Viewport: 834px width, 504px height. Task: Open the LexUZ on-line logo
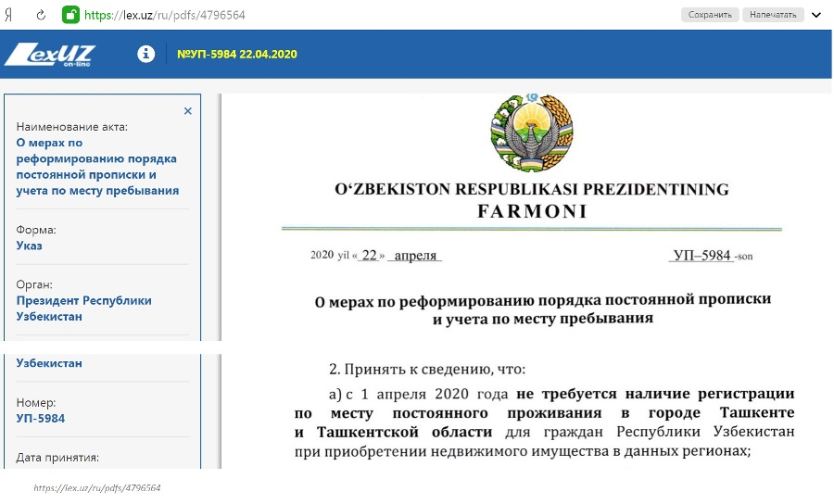pos(49,55)
